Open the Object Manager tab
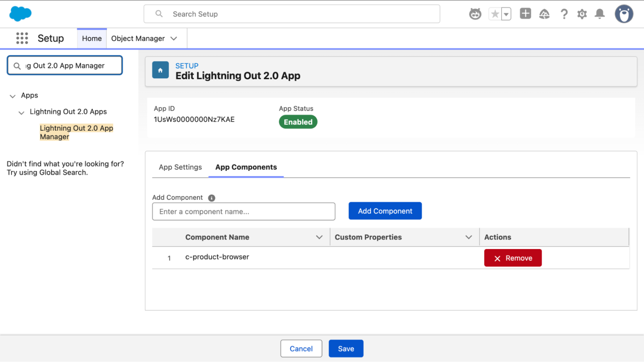This screenshot has height=362, width=644. click(x=138, y=38)
